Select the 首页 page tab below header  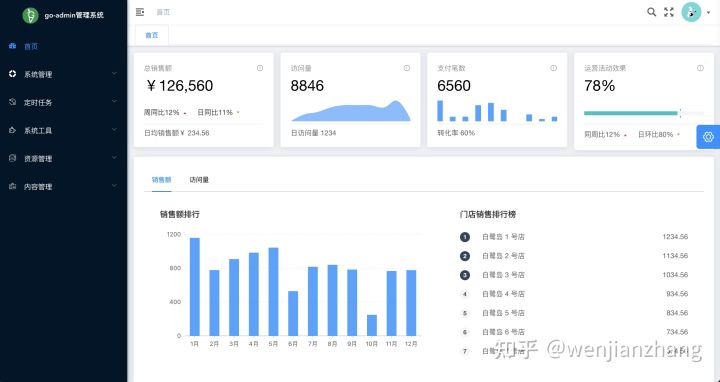click(152, 35)
